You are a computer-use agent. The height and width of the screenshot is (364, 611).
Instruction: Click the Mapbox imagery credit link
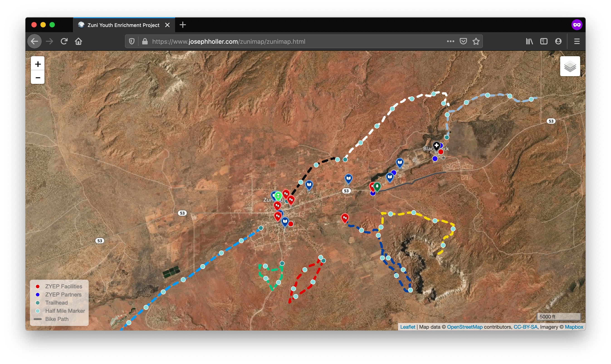580,328
